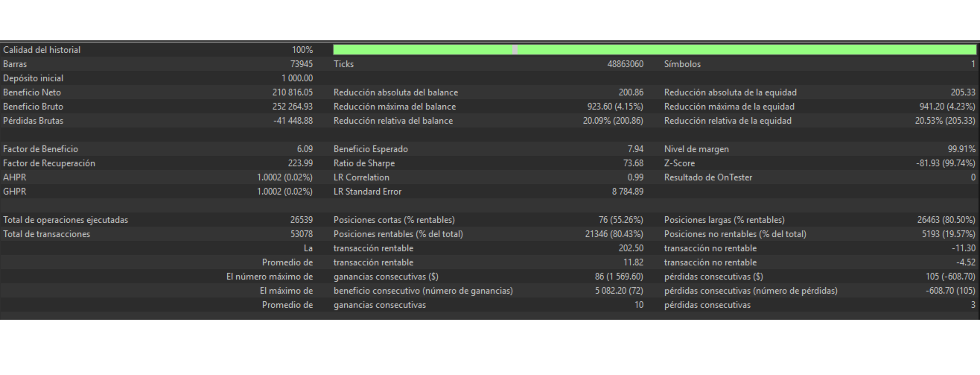The width and height of the screenshot is (980, 375).
Task: Select largest profitable transaction value 202.50
Action: [x=631, y=248]
